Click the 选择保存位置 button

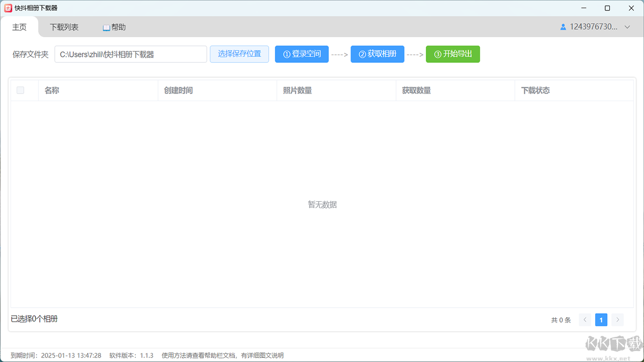[239, 54]
